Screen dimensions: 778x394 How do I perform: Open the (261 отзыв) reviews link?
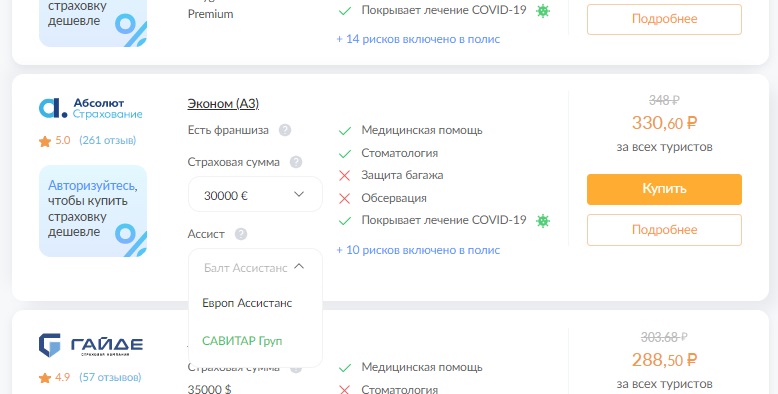108,140
